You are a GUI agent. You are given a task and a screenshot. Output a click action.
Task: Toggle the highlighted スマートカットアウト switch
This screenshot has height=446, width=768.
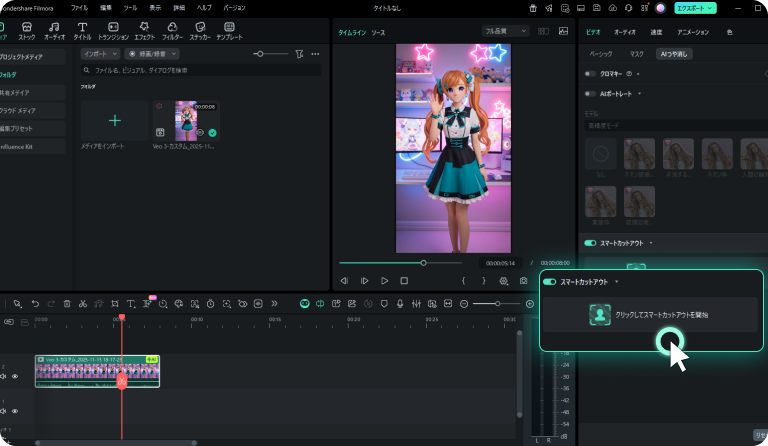click(x=549, y=282)
